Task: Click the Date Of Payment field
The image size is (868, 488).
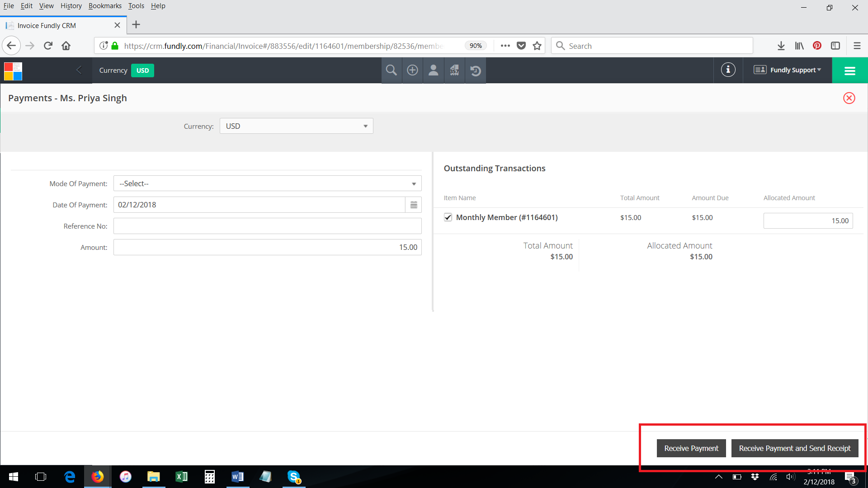Action: coord(259,205)
